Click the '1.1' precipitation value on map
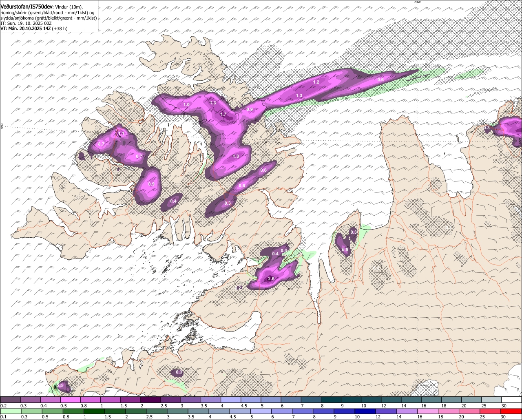Screen dimensions: 522x420 point(121,133)
